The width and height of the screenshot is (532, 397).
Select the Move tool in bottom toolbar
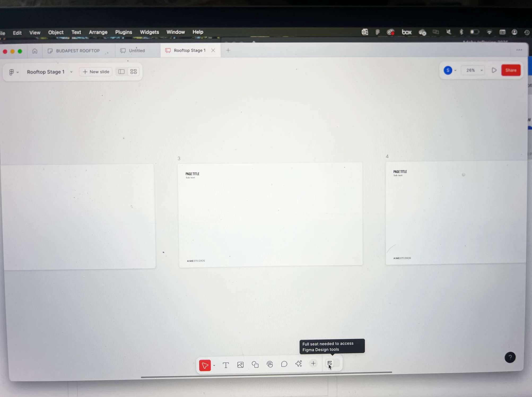point(205,365)
